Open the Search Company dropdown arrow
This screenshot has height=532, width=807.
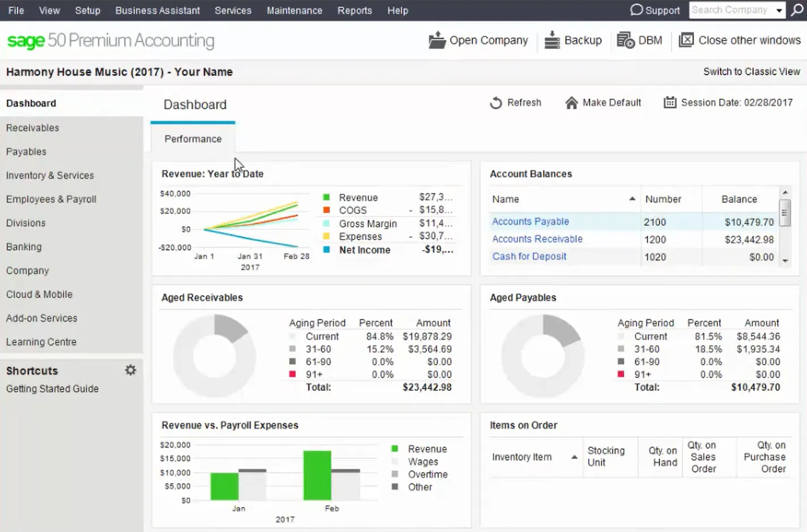point(780,10)
